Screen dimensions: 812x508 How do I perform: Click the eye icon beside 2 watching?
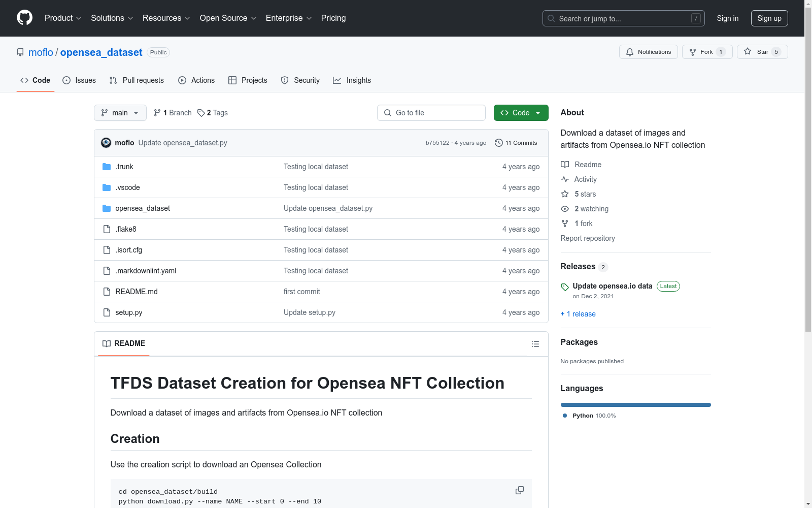tap(565, 209)
